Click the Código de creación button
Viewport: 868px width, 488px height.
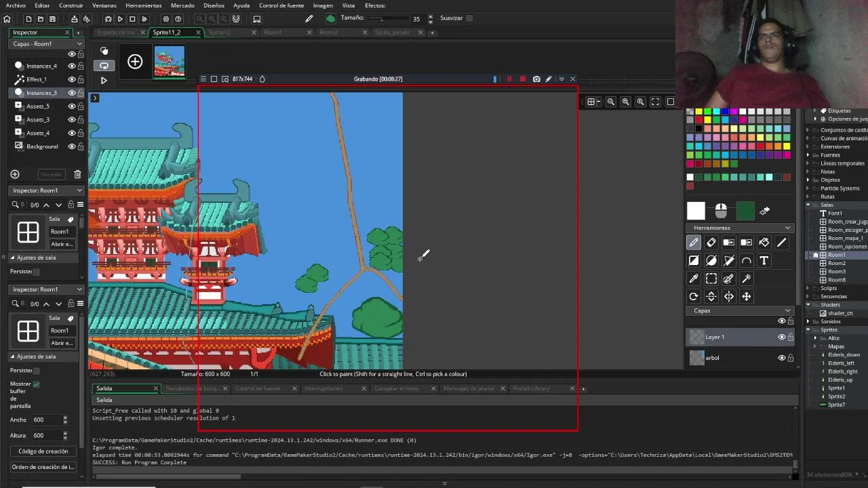(43, 451)
